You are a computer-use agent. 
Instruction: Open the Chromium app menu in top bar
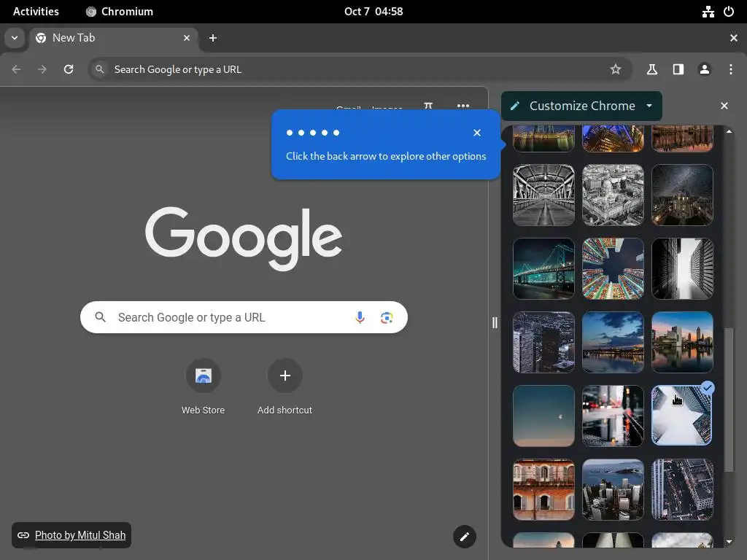pyautogui.click(x=120, y=12)
